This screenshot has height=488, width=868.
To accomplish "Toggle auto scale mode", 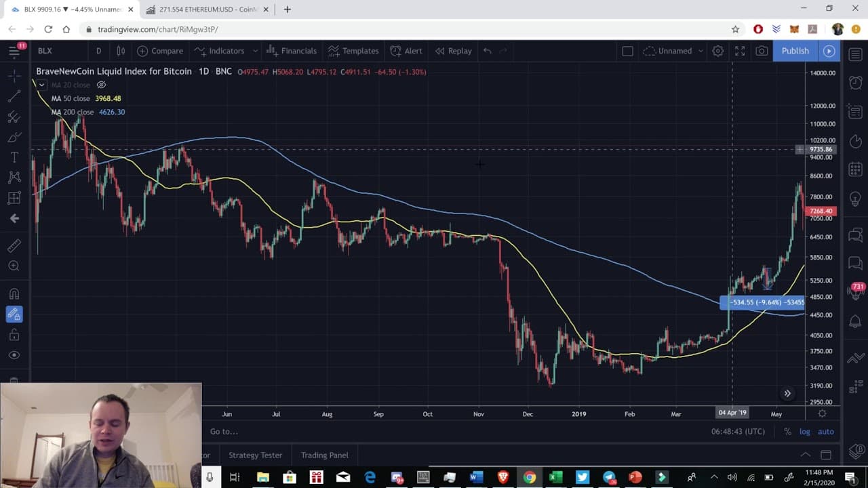I will 826,432.
